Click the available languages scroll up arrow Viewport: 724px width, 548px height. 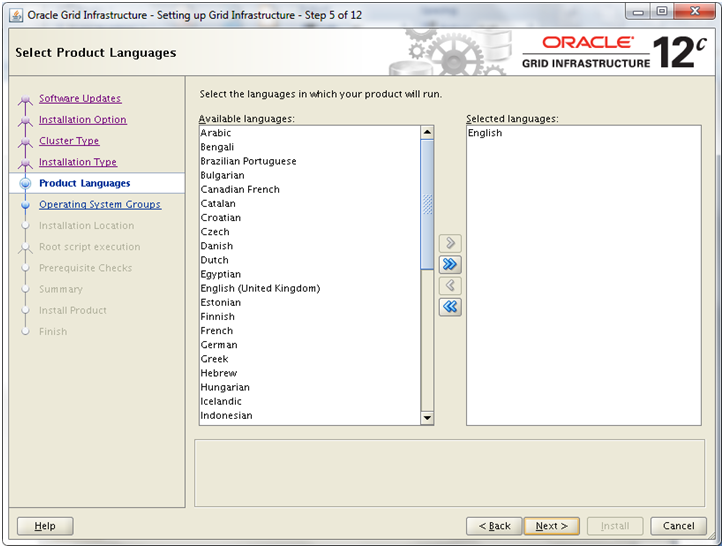coord(427,132)
